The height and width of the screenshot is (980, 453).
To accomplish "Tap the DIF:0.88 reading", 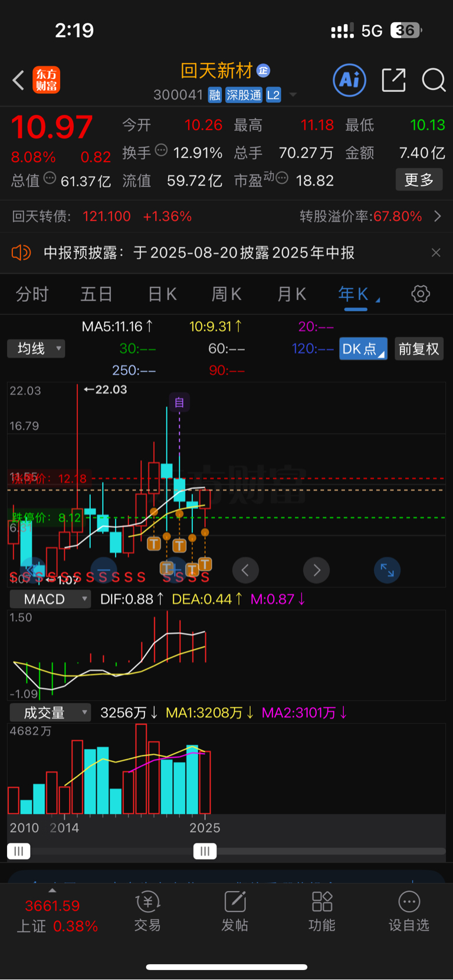I will tap(132, 599).
